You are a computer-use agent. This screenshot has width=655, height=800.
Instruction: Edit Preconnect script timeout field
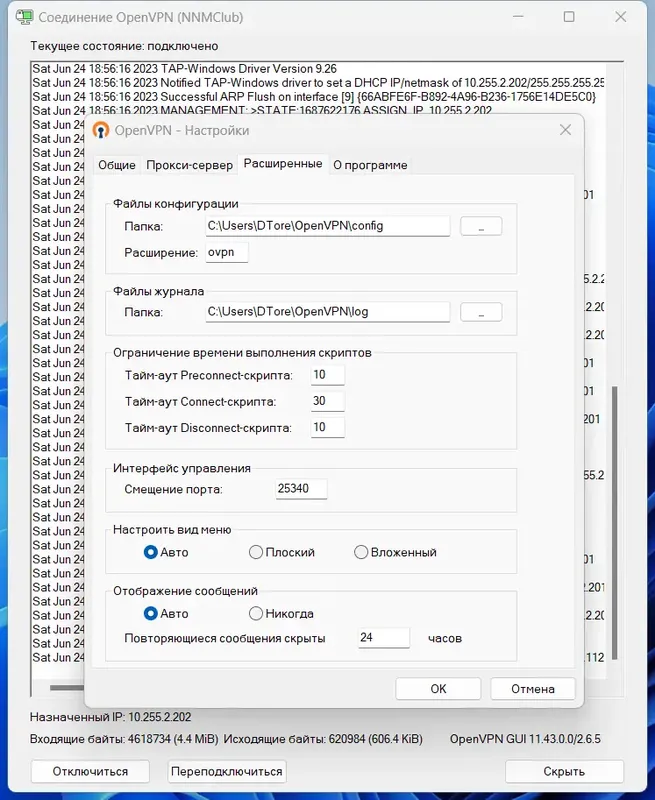[328, 375]
